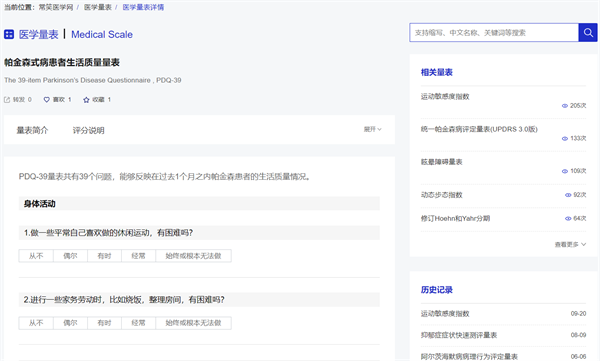
Task: Select 经常 for question 2
Action: click(x=138, y=323)
